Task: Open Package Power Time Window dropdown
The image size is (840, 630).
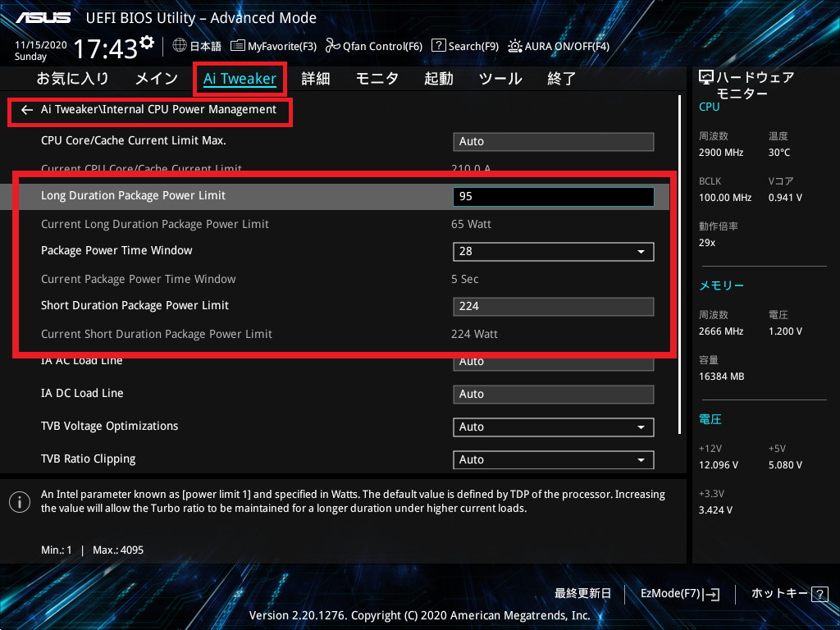Action: point(554,251)
